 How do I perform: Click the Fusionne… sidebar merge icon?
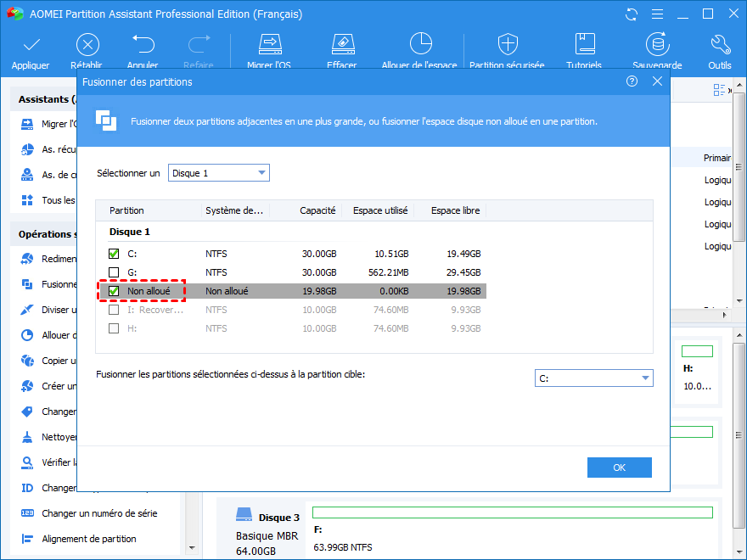(x=27, y=284)
